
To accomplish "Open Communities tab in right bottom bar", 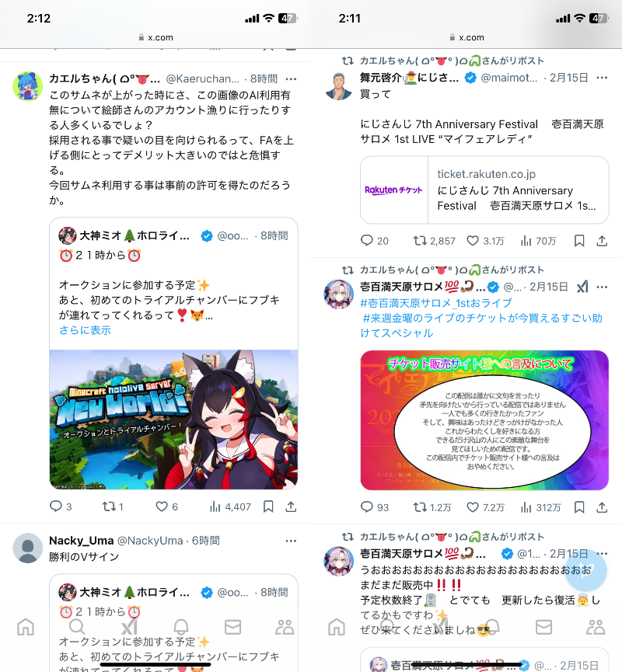I will click(596, 627).
